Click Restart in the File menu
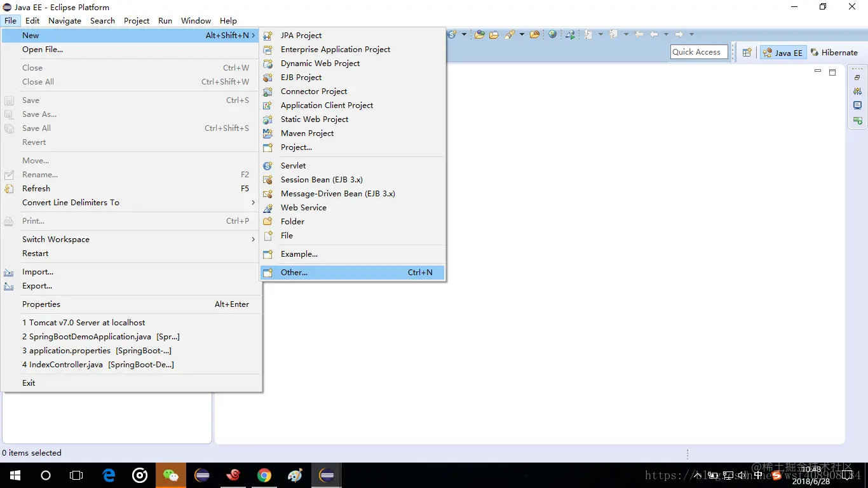 (131, 254)
